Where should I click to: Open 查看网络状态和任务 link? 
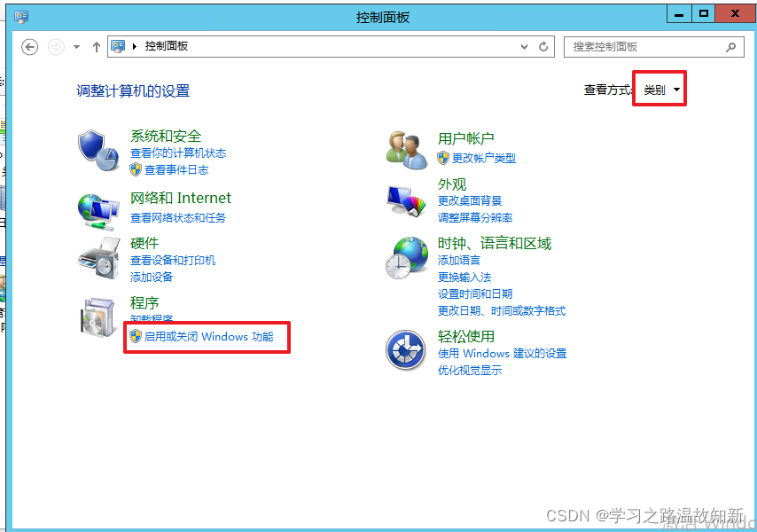(178, 218)
